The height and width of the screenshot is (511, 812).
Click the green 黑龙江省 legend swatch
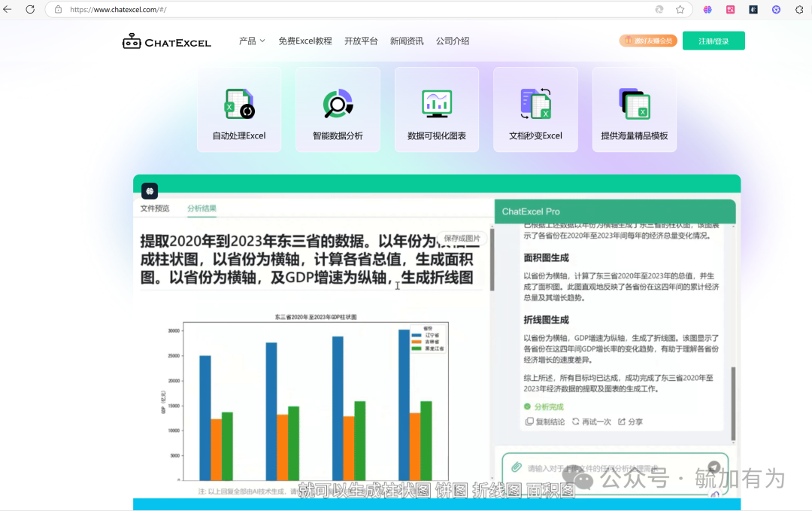417,348
